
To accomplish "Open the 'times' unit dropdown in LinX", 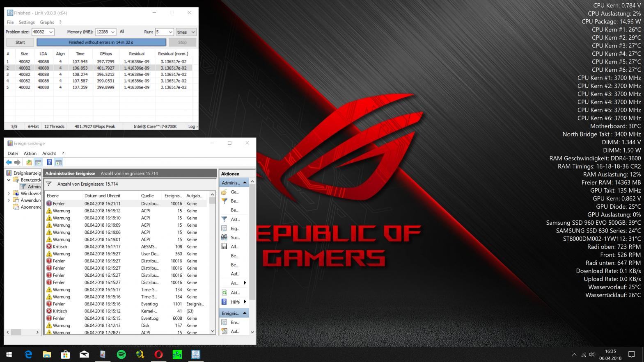I will [186, 32].
